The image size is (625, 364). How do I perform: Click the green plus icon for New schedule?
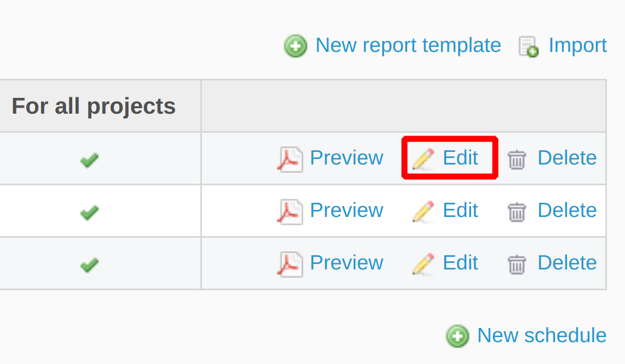[457, 336]
